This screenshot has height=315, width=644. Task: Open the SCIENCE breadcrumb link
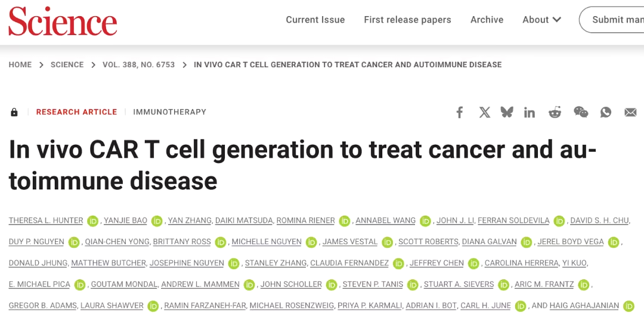67,65
